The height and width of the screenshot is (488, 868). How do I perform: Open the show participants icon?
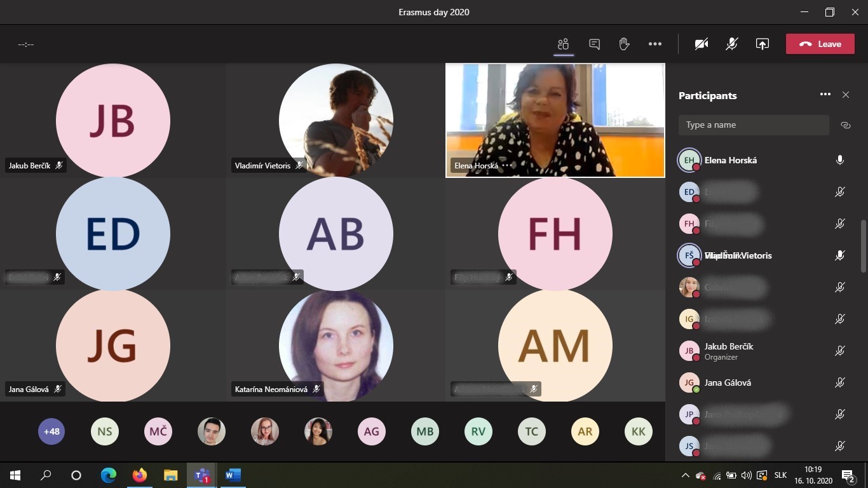click(x=563, y=44)
